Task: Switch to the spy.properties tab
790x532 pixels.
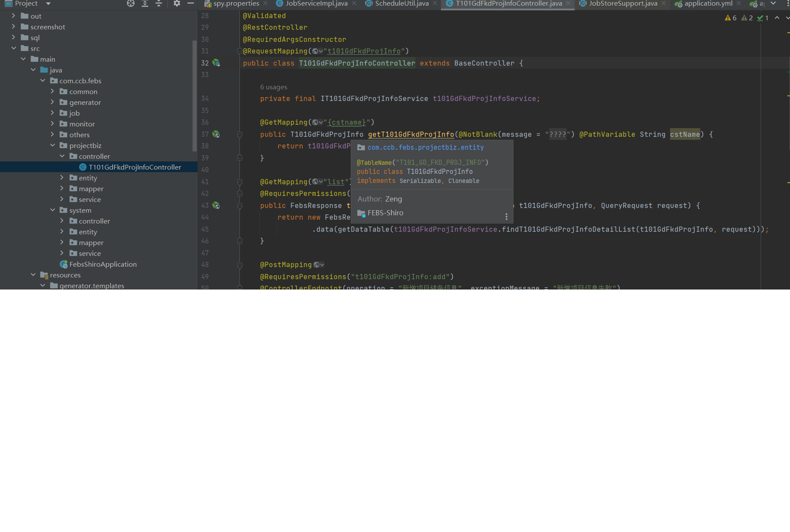Action: (236, 3)
